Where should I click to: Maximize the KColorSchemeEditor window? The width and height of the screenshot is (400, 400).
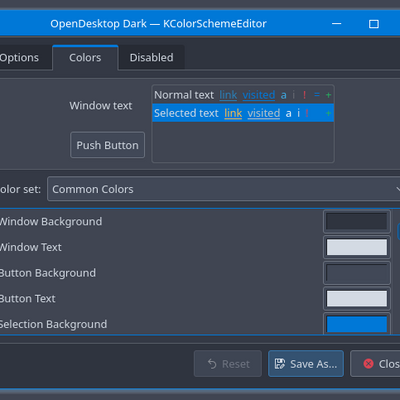pos(374,24)
